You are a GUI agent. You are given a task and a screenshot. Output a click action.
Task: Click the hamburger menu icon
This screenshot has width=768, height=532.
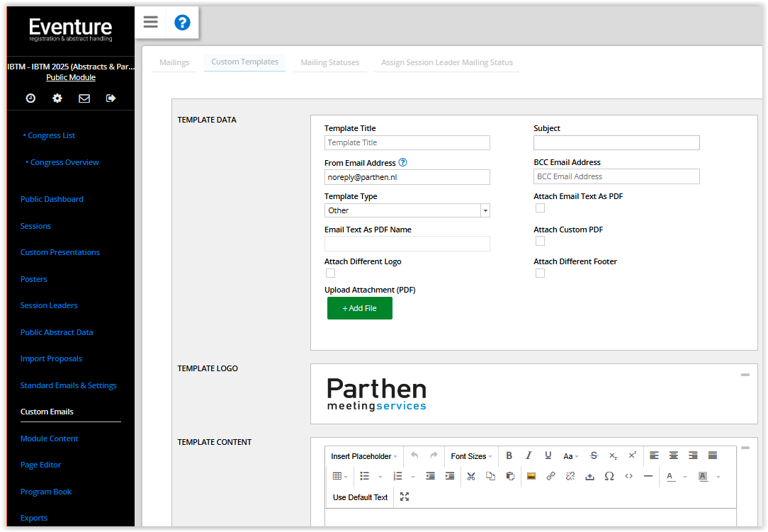coord(150,22)
